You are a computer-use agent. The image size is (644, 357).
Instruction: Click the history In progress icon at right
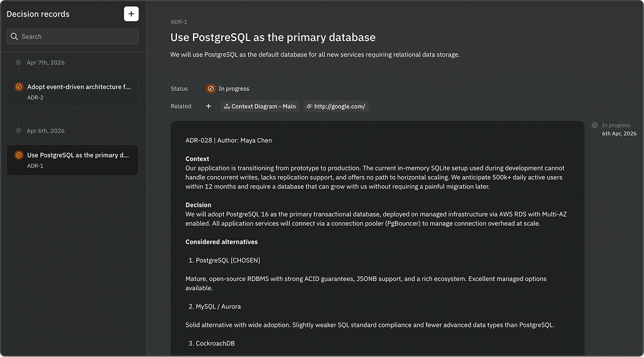(595, 125)
